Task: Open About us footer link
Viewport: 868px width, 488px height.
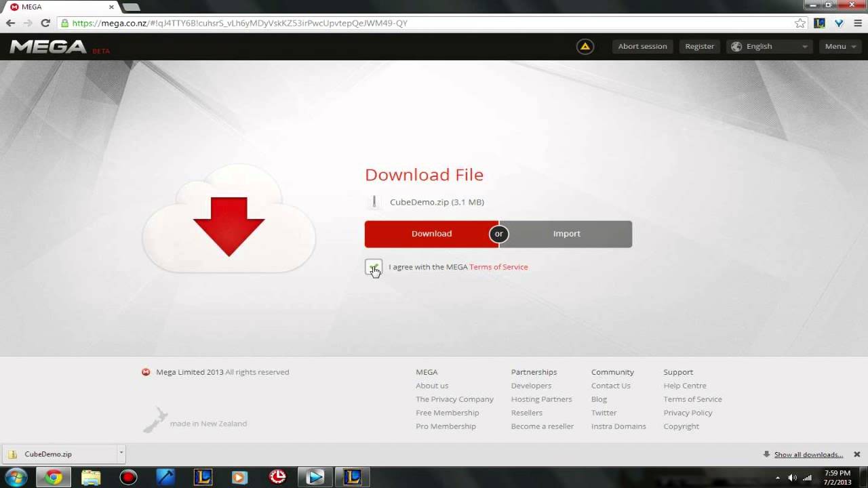Action: click(x=432, y=386)
